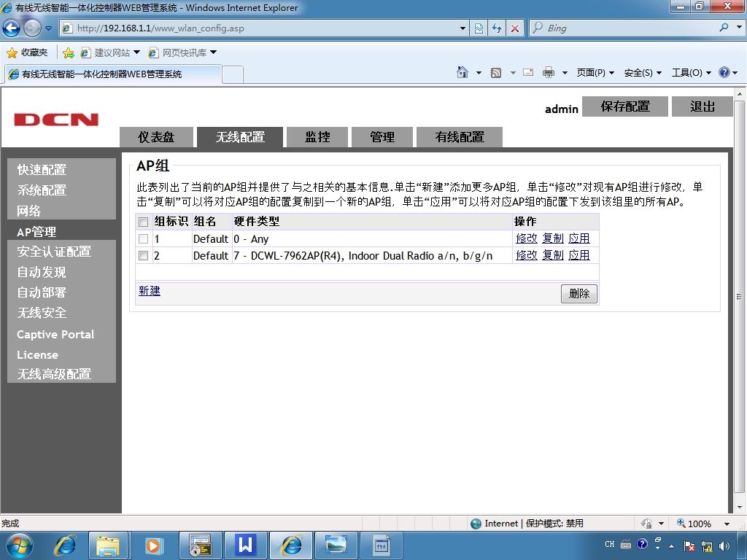The height and width of the screenshot is (560, 747).
Task: Open the Favorites star (收藏夹)
Action: pos(27,52)
